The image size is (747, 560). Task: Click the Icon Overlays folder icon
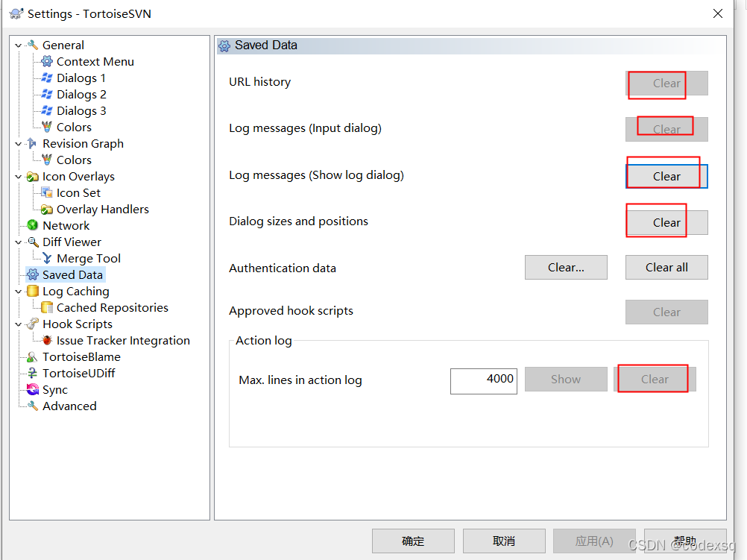(32, 176)
